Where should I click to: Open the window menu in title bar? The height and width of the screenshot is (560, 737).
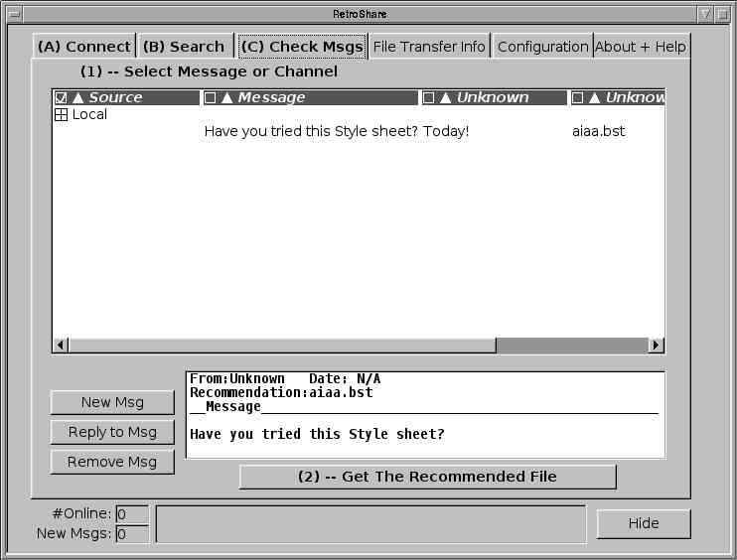click(x=14, y=14)
